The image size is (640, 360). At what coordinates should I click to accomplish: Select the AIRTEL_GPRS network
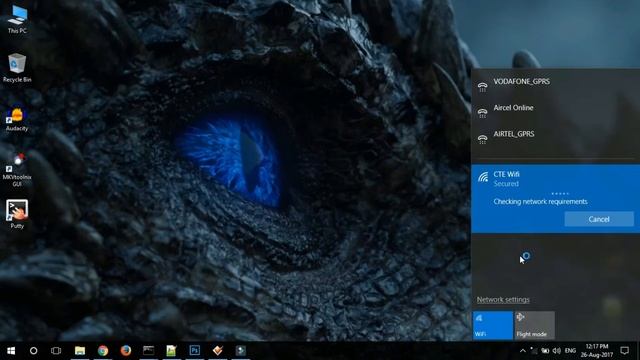click(556, 136)
